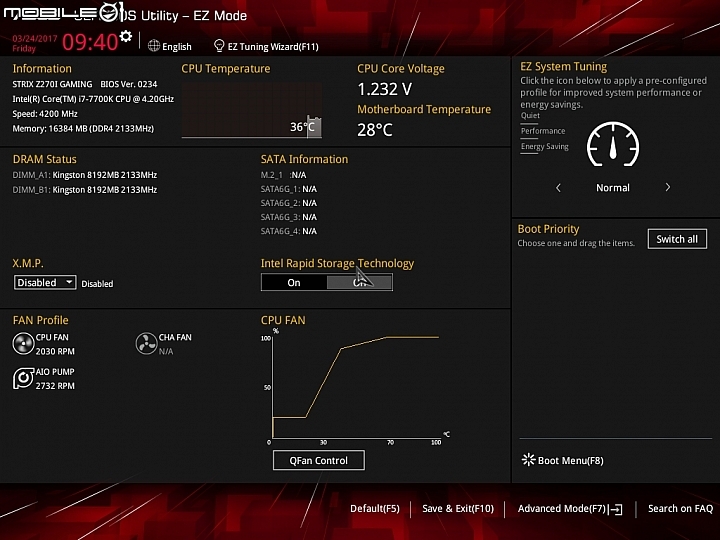The height and width of the screenshot is (540, 720).
Task: Click the QFan Control button
Action: [x=319, y=460]
